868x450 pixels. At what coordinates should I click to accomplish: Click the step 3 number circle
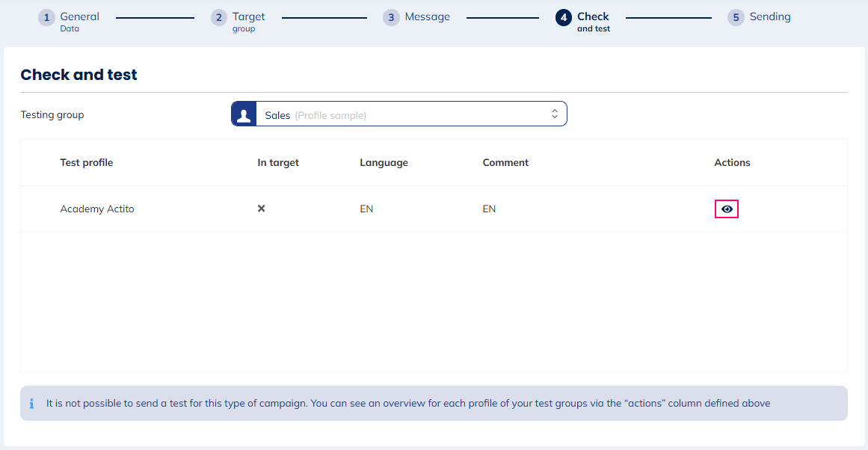coord(392,18)
